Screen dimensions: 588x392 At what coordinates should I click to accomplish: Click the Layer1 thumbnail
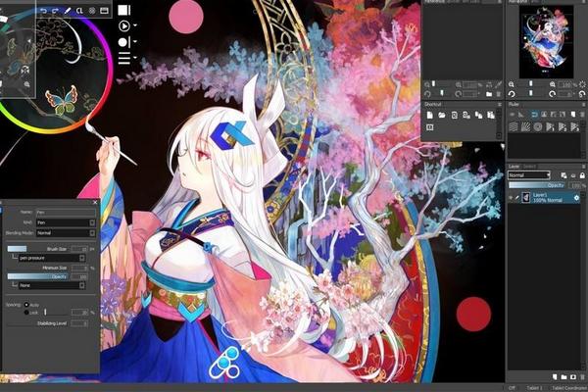[x=526, y=197]
